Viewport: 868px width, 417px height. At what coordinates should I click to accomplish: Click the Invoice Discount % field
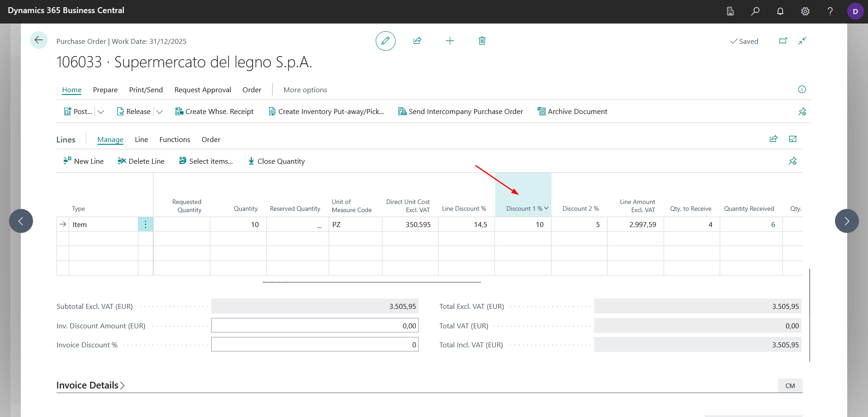click(315, 345)
